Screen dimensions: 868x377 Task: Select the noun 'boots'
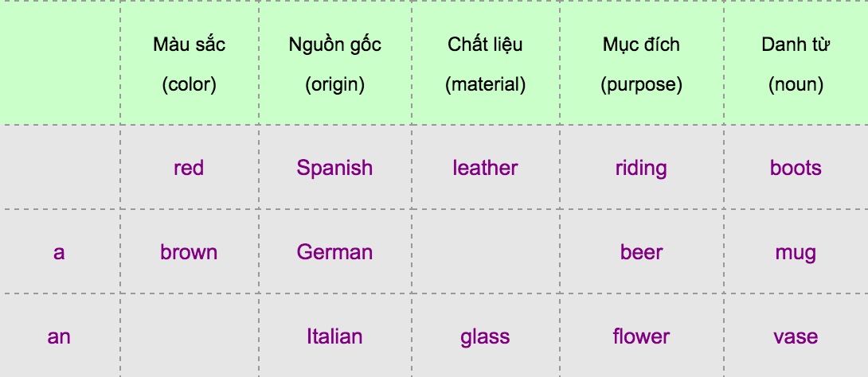(796, 168)
